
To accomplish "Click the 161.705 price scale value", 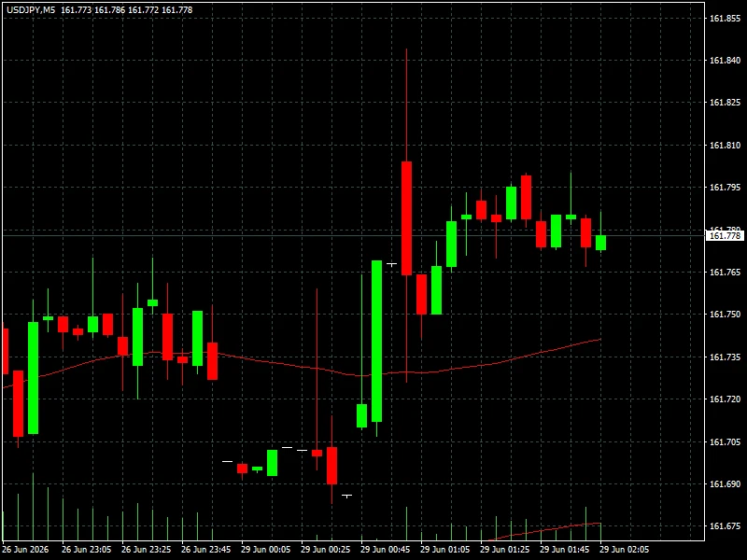I will point(726,441).
